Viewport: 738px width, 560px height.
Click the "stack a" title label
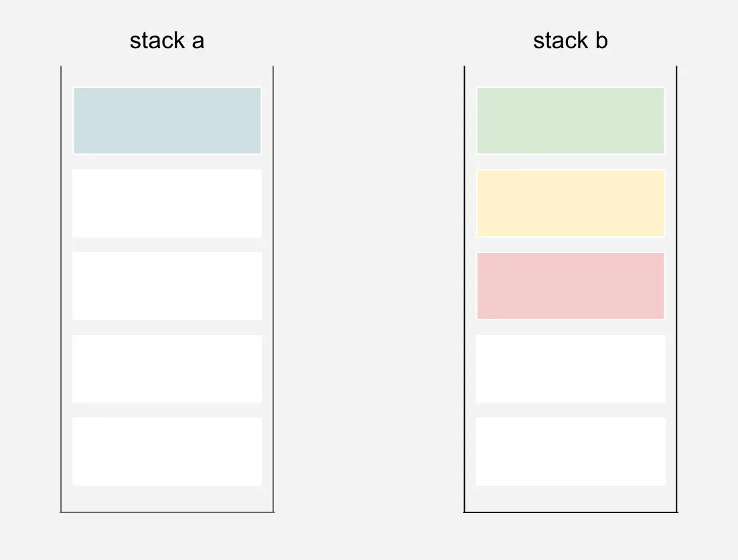tap(167, 41)
